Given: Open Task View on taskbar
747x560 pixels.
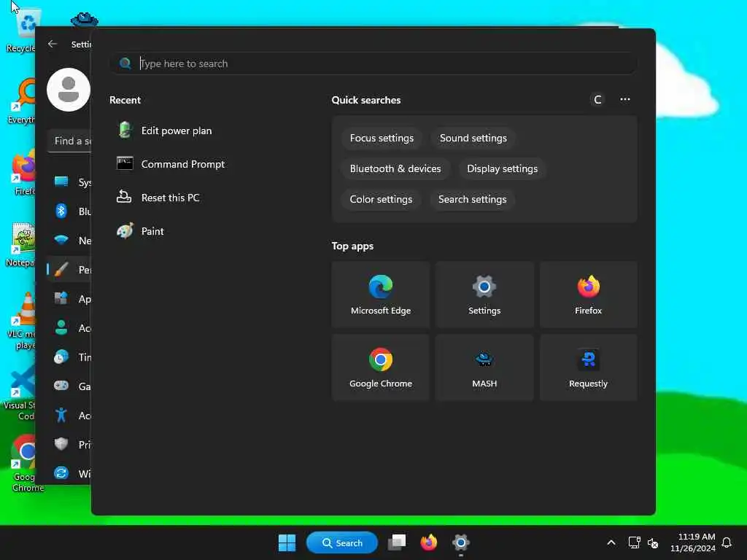Looking at the screenshot, I should click(x=397, y=542).
